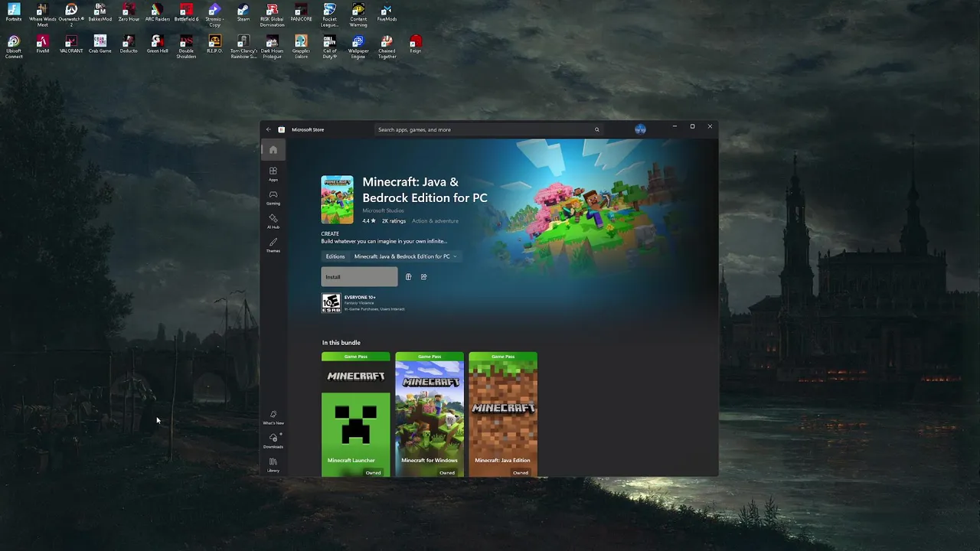This screenshot has width=980, height=551.
Task: Select the Overwatch 2 desktop shortcut
Action: [71, 15]
